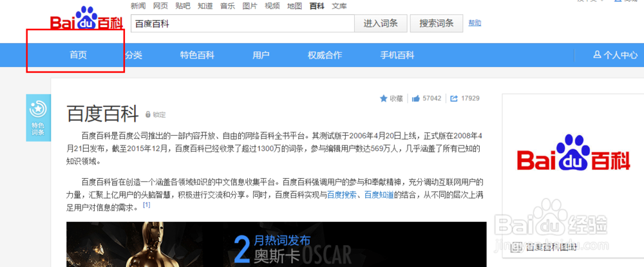Click the Baidu Baike logo at top left
This screenshot has width=644, height=267.
pyautogui.click(x=86, y=18)
